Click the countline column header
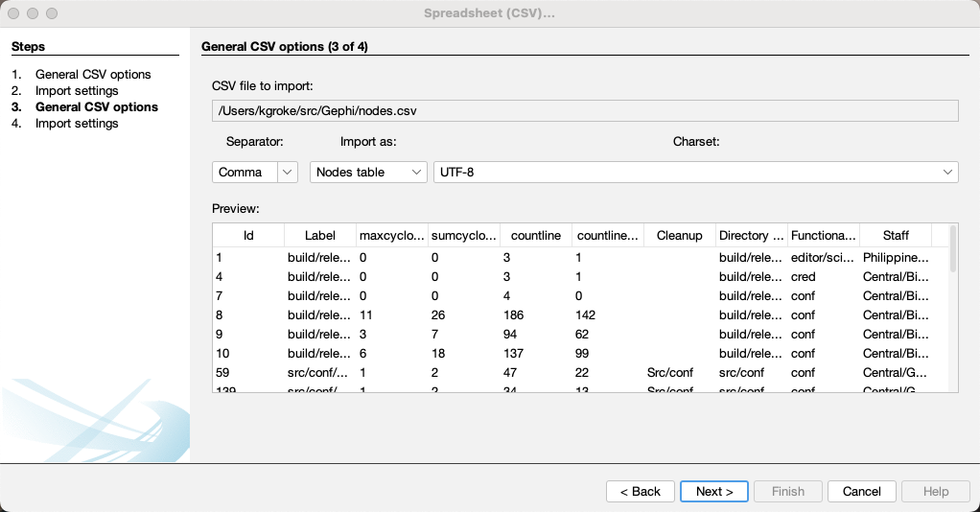This screenshot has width=980, height=512. pyautogui.click(x=536, y=236)
